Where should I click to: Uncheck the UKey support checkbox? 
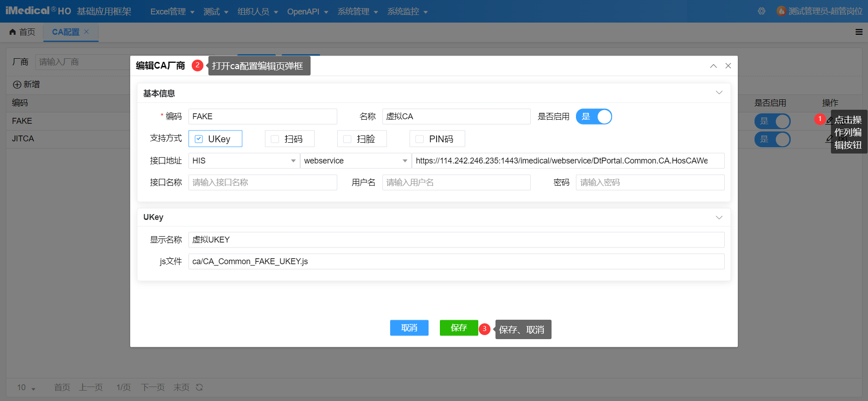(198, 139)
